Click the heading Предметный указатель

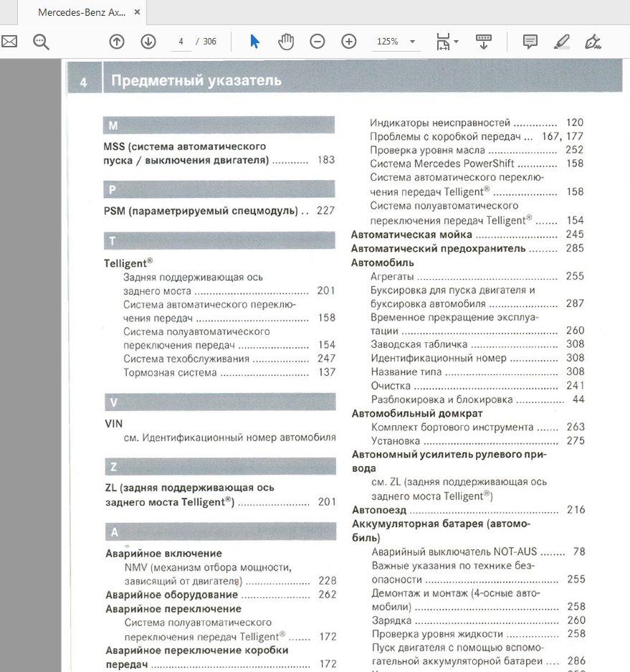tap(196, 80)
